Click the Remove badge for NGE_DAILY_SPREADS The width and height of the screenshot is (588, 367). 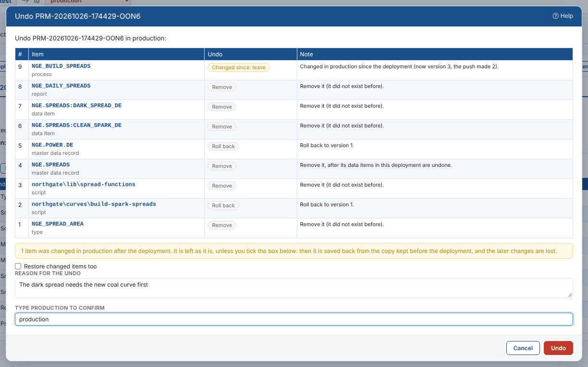pos(222,87)
